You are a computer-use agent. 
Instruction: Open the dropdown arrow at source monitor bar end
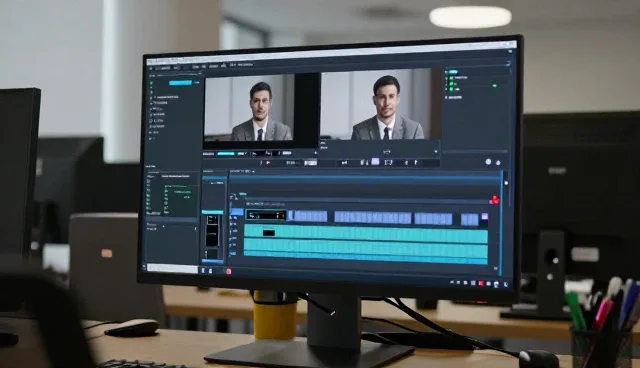315,153
